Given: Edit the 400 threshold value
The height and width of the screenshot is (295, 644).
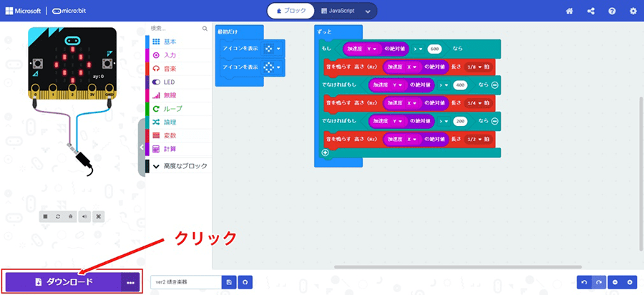Looking at the screenshot, I should pyautogui.click(x=460, y=85).
